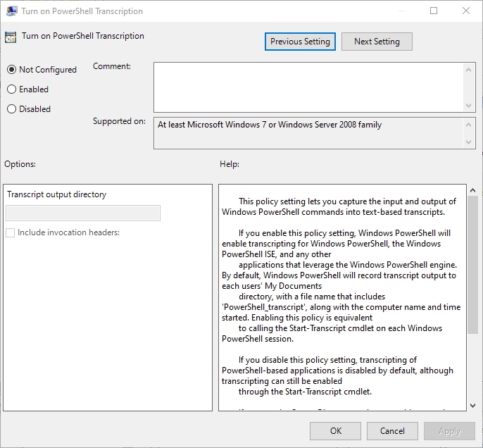Click the 'Comment:' label

click(x=112, y=66)
